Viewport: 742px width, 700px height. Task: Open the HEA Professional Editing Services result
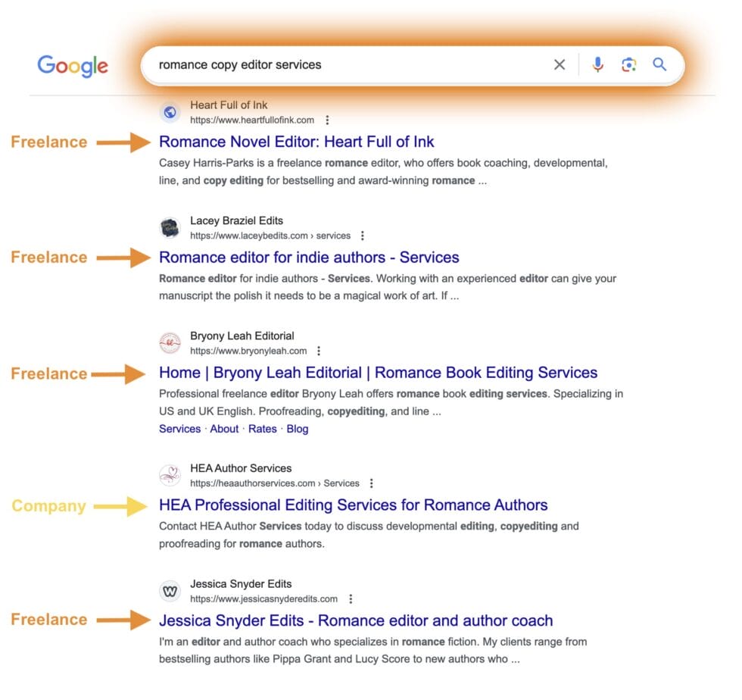tap(352, 505)
